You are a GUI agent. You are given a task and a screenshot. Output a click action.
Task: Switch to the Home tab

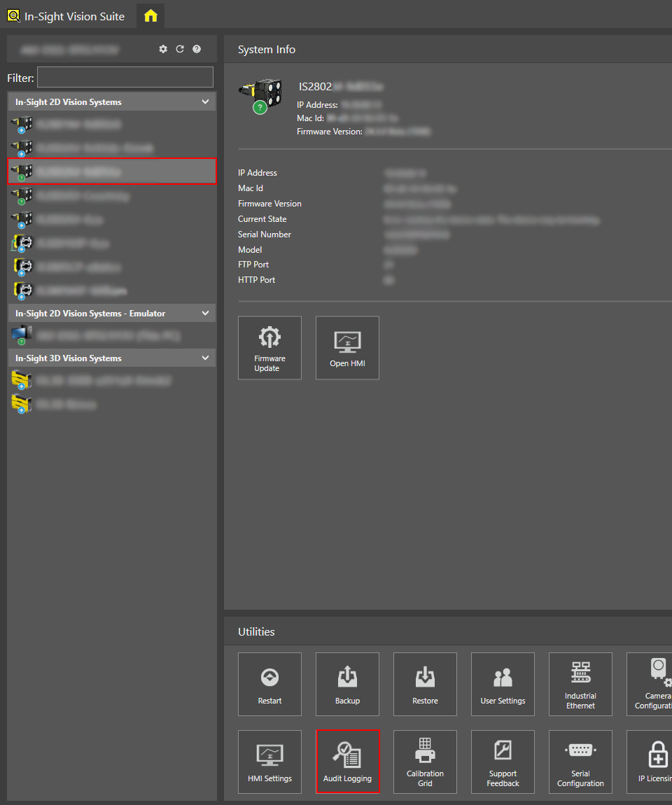150,15
